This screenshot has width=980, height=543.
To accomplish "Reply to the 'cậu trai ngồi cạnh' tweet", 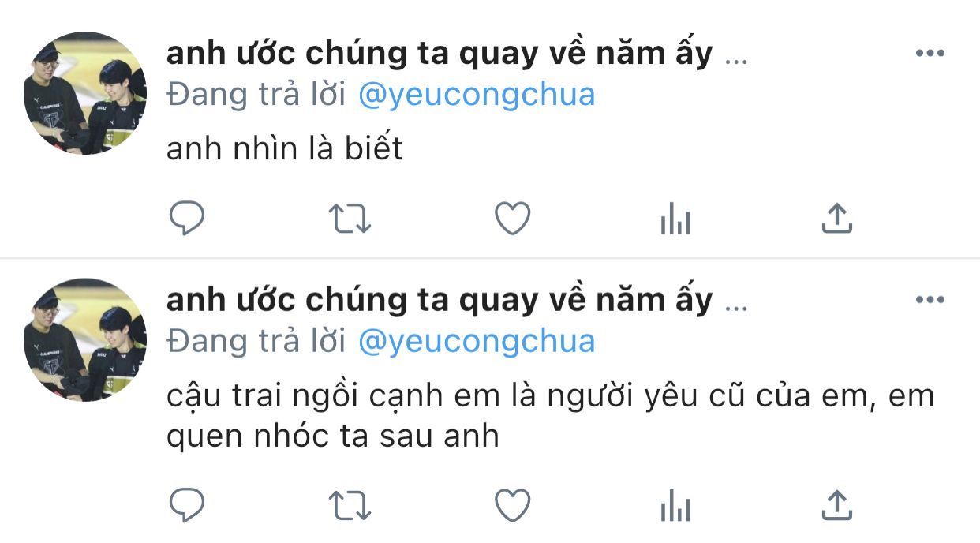I will pyautogui.click(x=187, y=505).
